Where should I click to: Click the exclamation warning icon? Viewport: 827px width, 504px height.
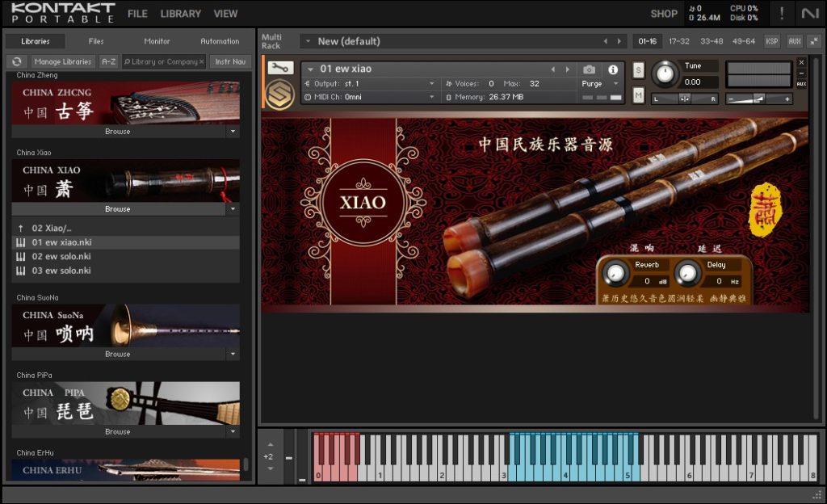pyautogui.click(x=782, y=13)
